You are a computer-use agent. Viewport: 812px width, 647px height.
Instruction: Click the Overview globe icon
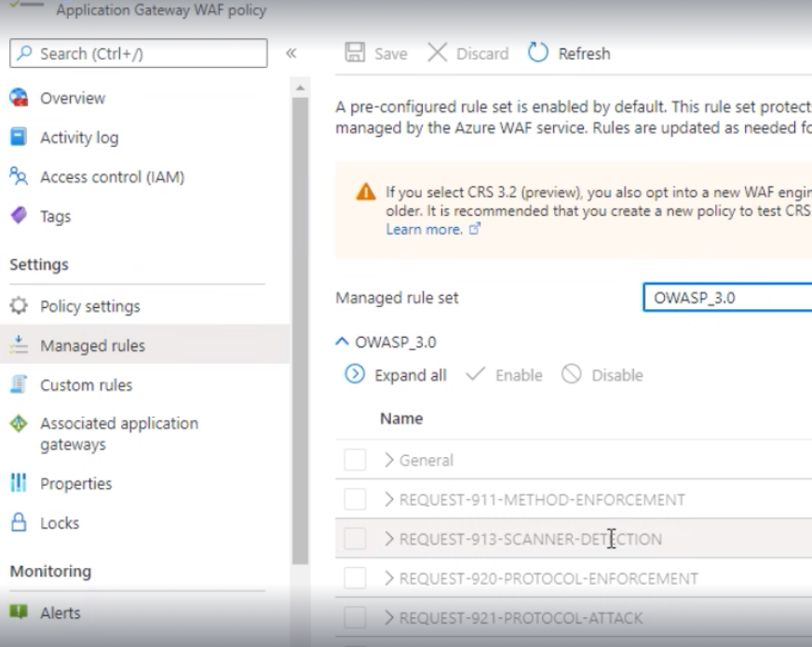click(x=19, y=98)
